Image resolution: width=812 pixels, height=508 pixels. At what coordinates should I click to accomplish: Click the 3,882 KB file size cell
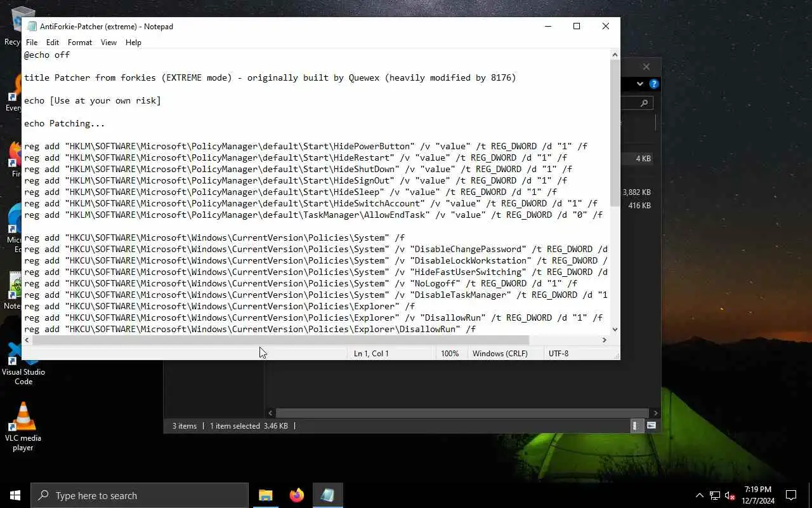pos(637,192)
